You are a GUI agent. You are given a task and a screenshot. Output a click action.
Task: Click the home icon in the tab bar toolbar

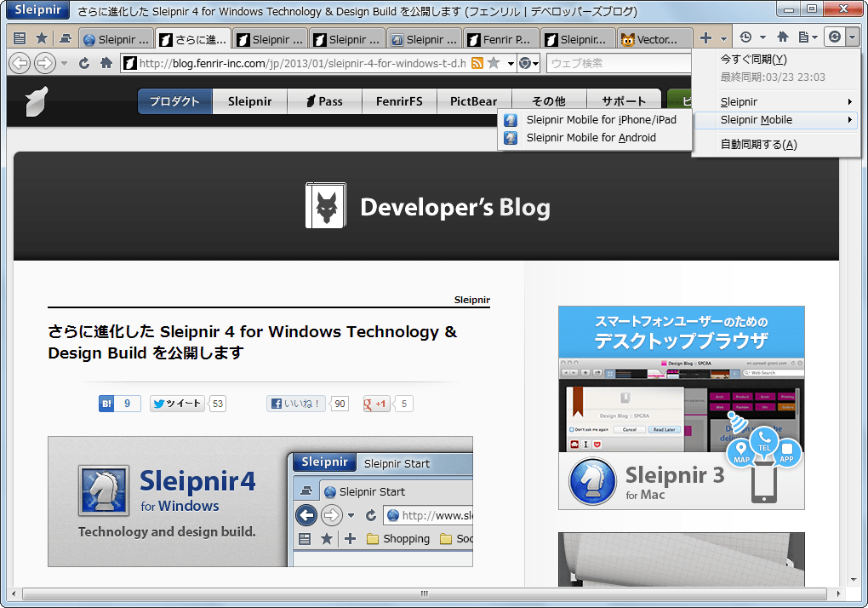coord(783,37)
